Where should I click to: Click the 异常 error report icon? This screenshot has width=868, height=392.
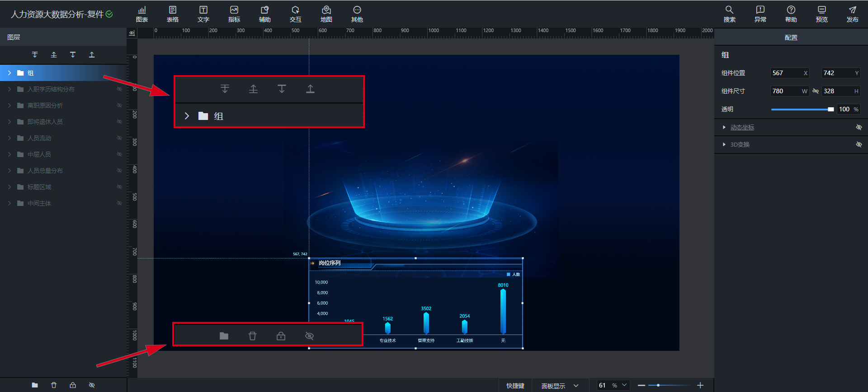pyautogui.click(x=760, y=14)
